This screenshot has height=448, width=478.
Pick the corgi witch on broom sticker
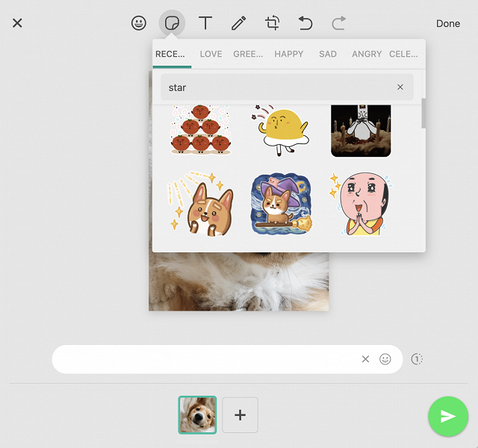(282, 204)
